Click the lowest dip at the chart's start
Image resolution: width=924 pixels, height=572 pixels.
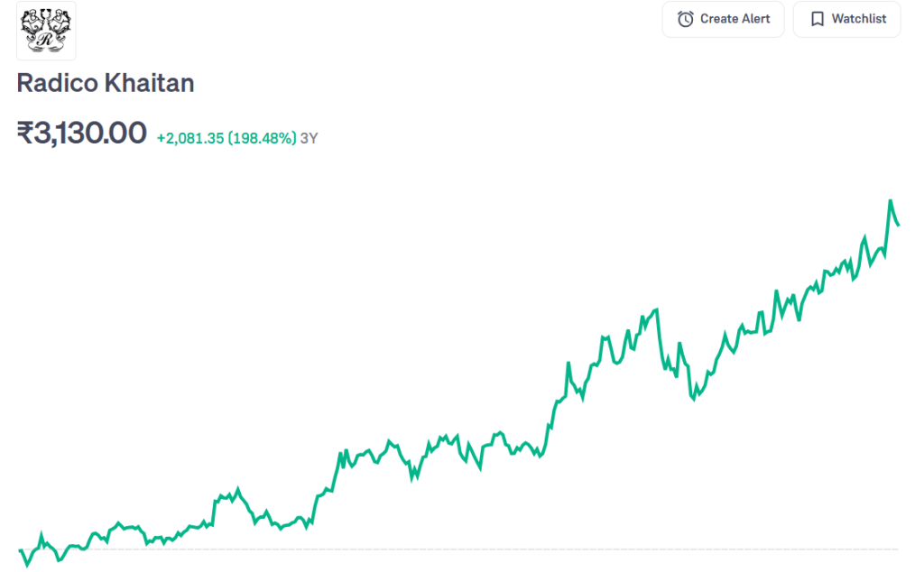27,566
